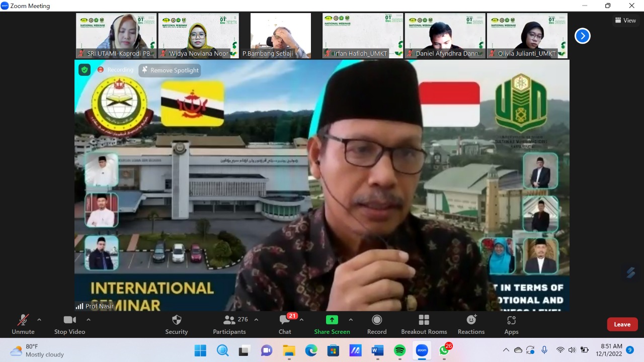Screen dimensions: 644x362
Task: Click the Record button
Action: pyautogui.click(x=377, y=324)
